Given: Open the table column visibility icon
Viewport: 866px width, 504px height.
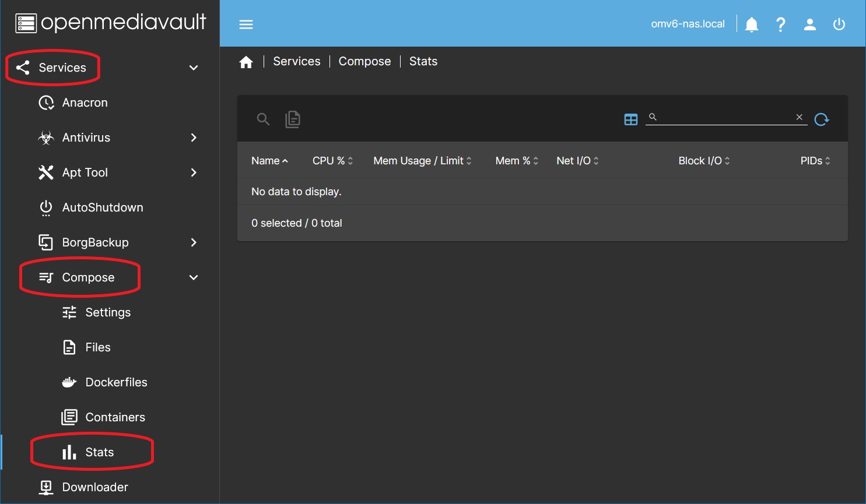Looking at the screenshot, I should (630, 119).
